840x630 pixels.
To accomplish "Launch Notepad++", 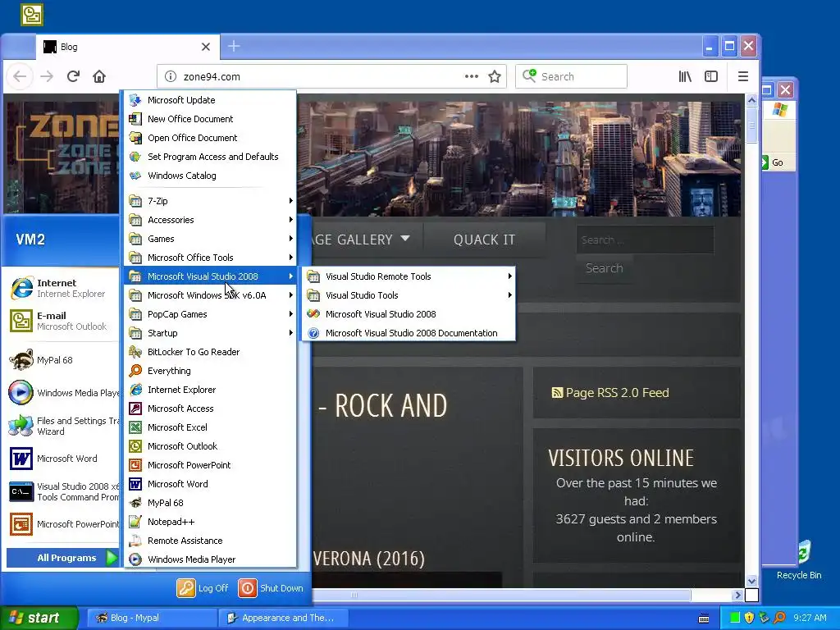I will tap(210, 522).
